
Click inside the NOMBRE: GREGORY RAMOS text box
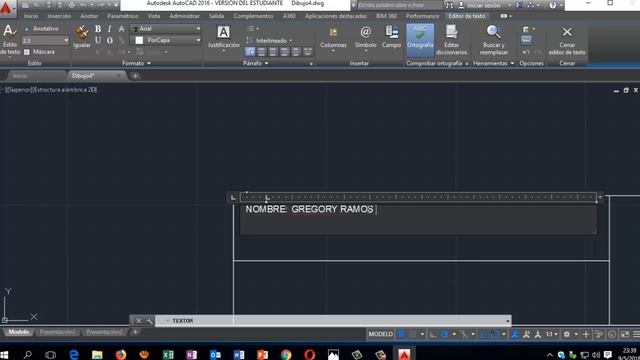(x=418, y=220)
